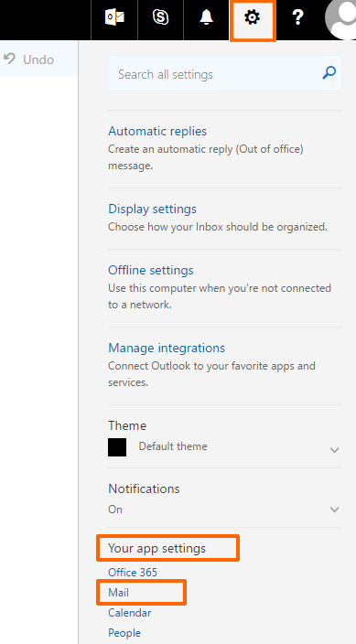This screenshot has height=644, width=356.
Task: Click the 'Default theme' label text
Action: 173,446
